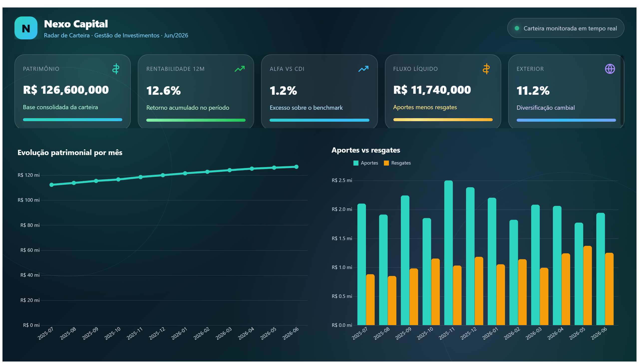Click the green live status dot
The width and height of the screenshot is (639, 364).
tap(517, 28)
